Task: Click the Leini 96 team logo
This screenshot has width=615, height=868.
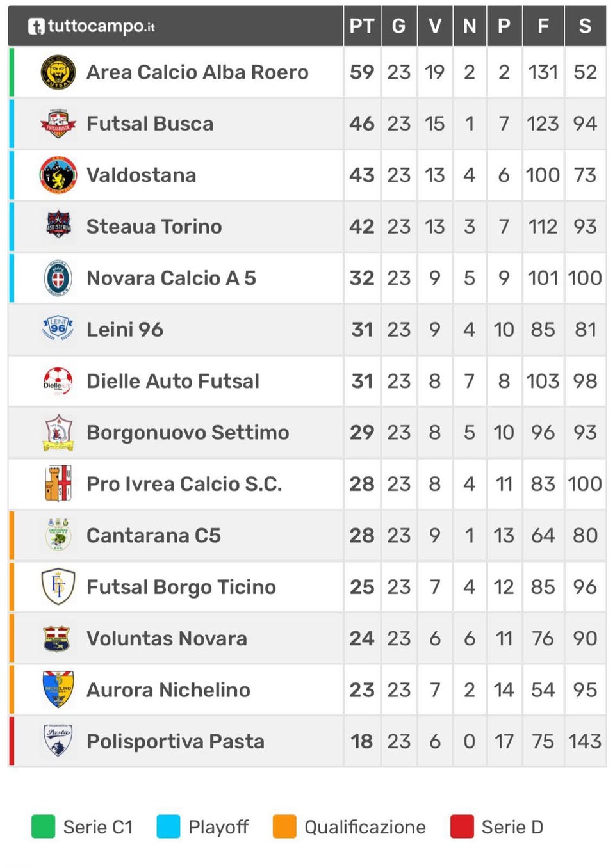Action: point(58,329)
